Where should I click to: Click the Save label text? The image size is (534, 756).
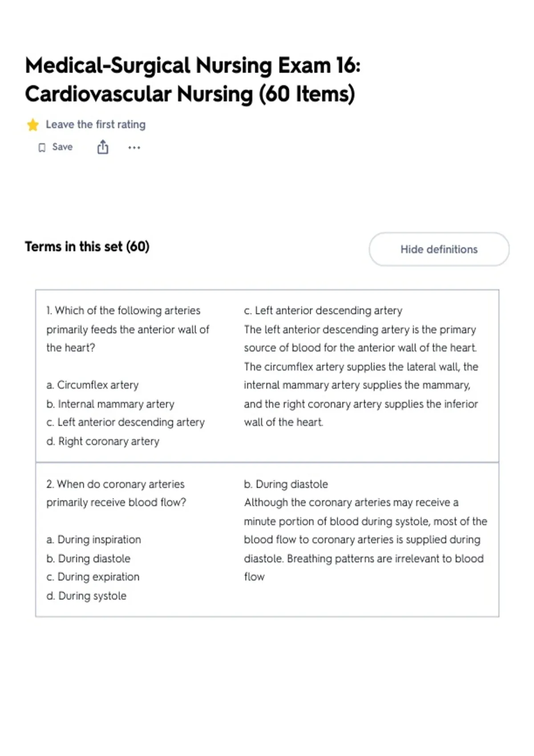(x=62, y=147)
